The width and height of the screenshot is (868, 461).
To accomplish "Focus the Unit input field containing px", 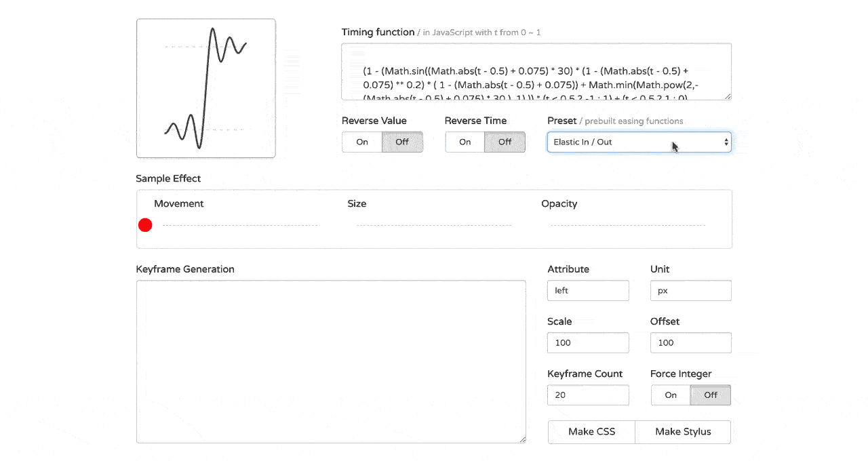I will (x=690, y=291).
